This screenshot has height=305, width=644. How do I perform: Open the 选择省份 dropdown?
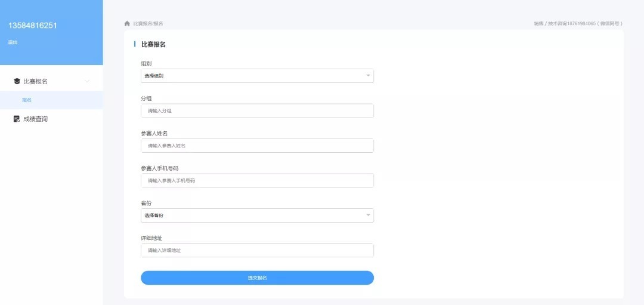256,215
